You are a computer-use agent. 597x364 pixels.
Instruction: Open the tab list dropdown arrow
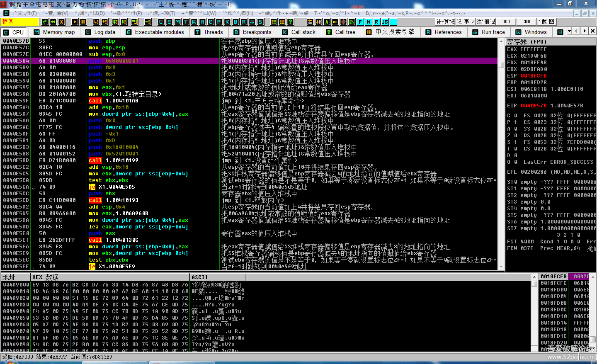click(569, 32)
